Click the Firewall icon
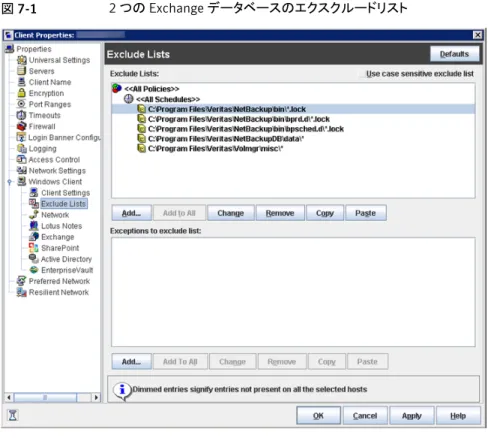Image resolution: width=488 pixels, height=438 pixels. click(22, 126)
